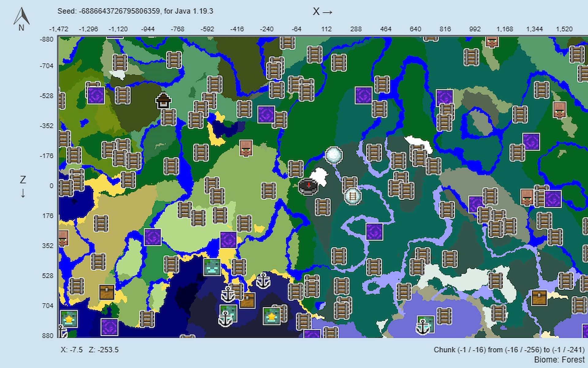Click the 112 tick on X axis
This screenshot has width=588, height=368.
(326, 29)
